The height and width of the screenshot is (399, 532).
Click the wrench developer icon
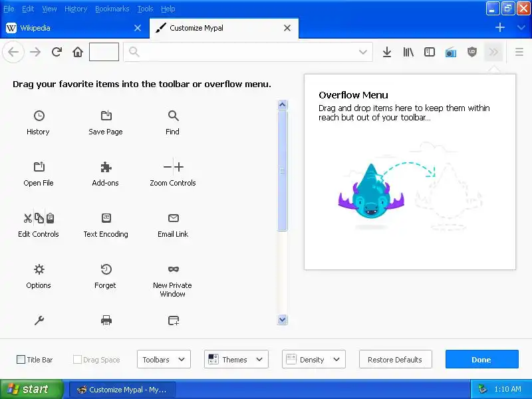pos(39,321)
